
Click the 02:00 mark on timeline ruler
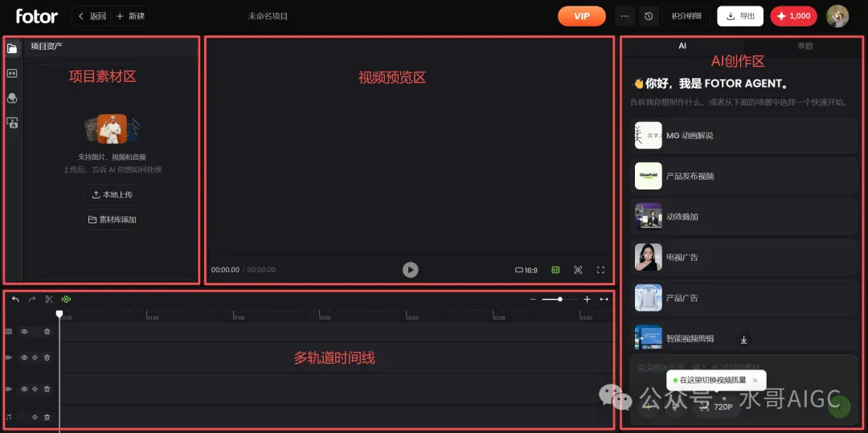pos(411,318)
